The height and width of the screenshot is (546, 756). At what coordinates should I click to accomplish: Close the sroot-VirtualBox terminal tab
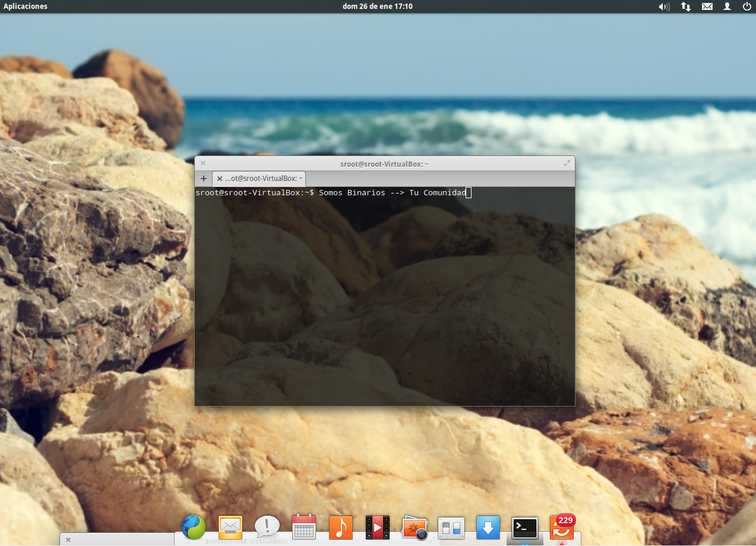pos(220,179)
